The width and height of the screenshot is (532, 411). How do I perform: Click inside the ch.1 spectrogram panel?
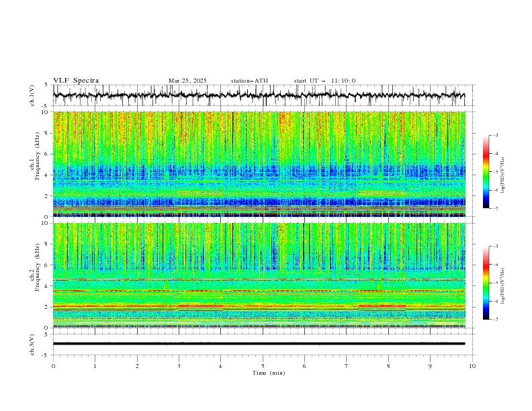click(x=259, y=164)
